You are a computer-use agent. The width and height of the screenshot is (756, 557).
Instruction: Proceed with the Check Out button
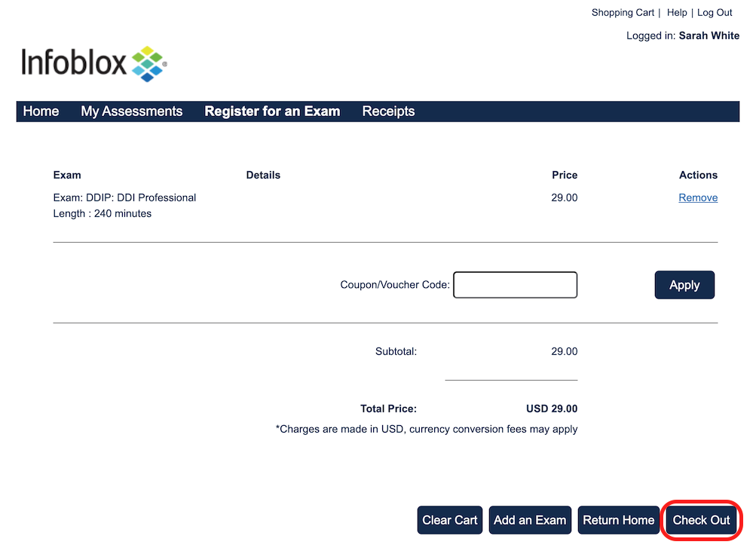tap(701, 520)
